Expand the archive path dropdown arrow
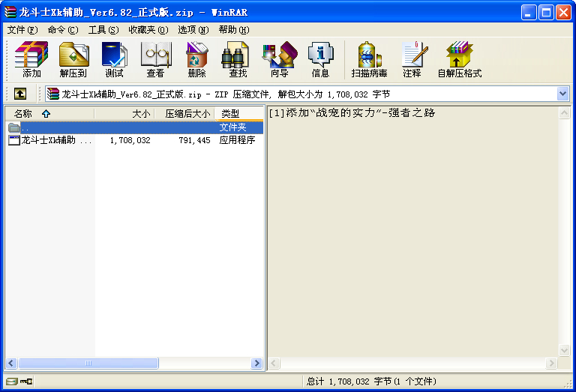 (x=562, y=94)
